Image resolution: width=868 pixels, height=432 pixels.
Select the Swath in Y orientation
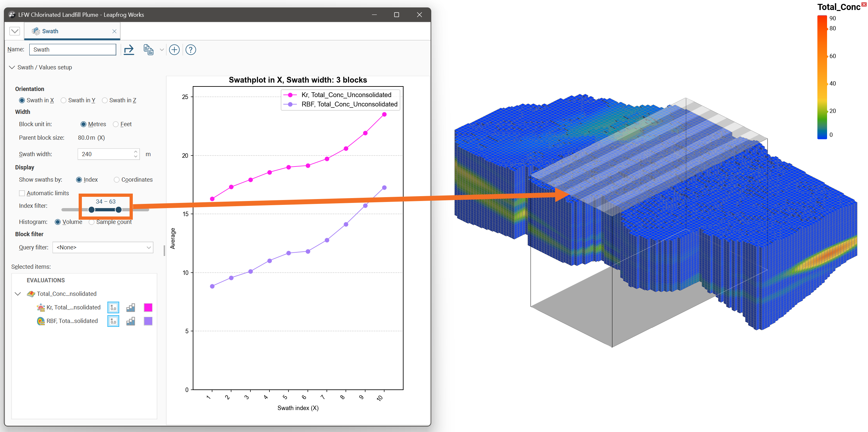tap(63, 100)
